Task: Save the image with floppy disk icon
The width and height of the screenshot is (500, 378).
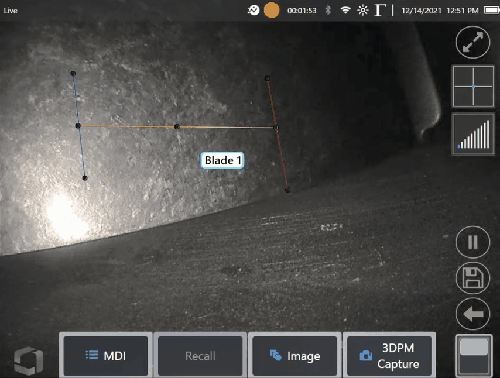Action: point(473,278)
